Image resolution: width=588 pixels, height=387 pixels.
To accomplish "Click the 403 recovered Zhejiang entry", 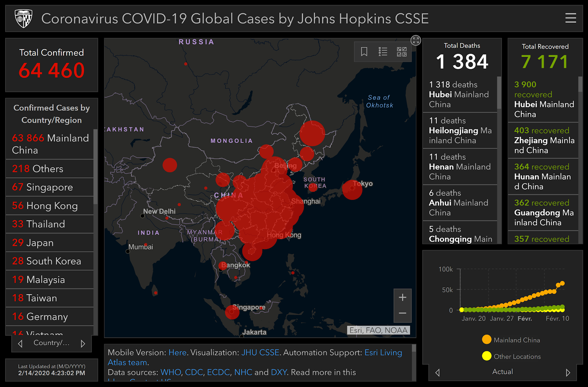I will [543, 140].
